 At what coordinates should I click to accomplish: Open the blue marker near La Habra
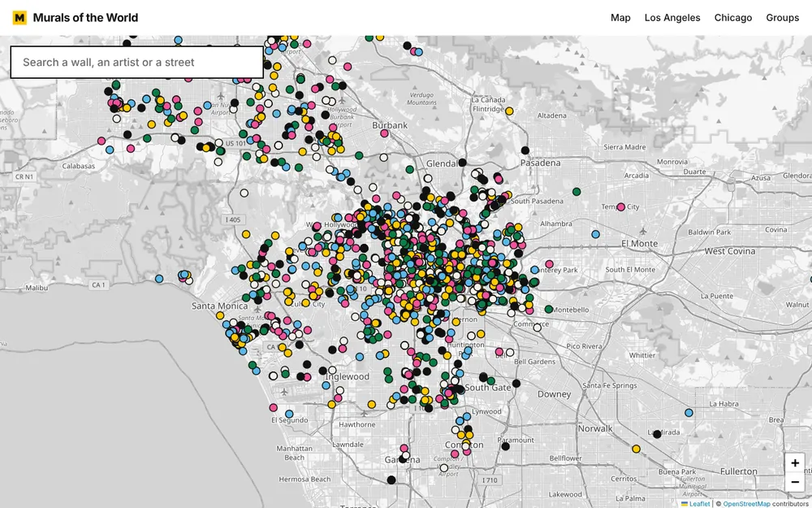click(x=689, y=413)
